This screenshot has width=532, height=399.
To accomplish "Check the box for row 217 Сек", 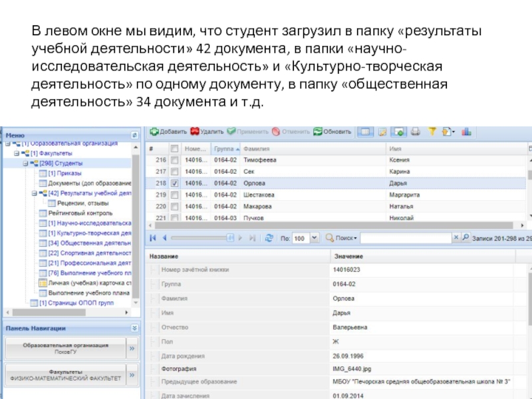I will click(x=174, y=172).
